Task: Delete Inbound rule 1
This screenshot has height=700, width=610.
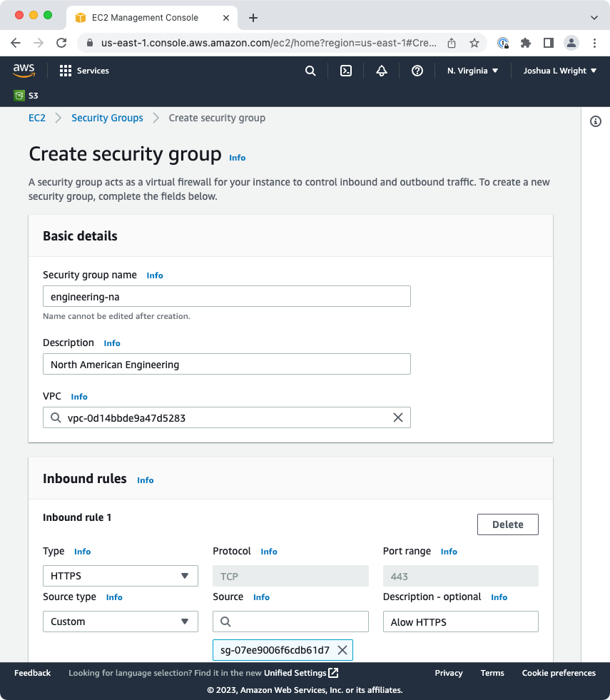Action: coord(507,524)
